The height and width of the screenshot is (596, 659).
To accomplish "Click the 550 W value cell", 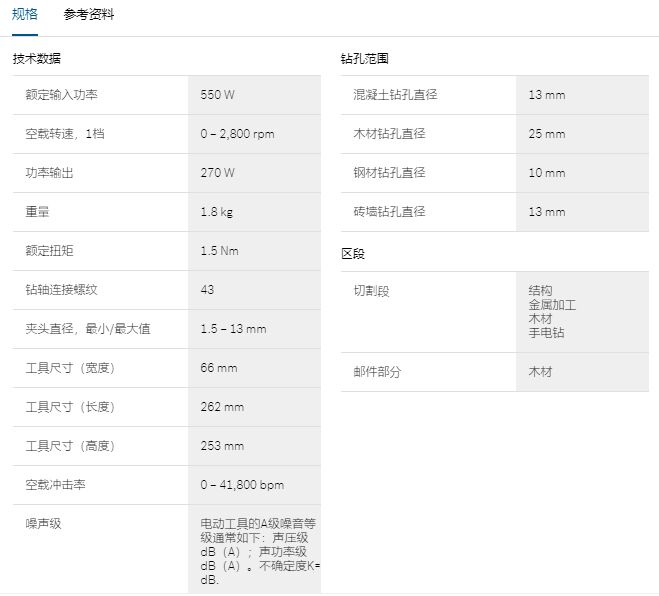I will [x=218, y=95].
